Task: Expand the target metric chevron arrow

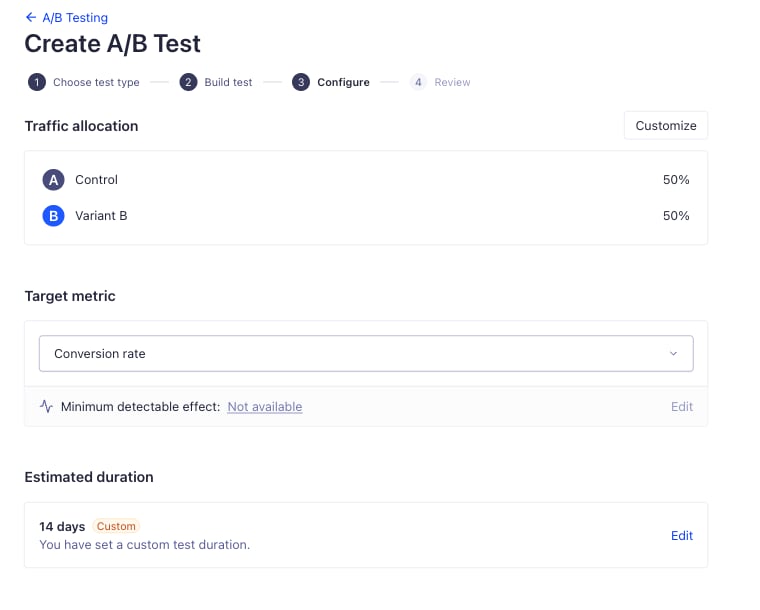Action: [673, 354]
